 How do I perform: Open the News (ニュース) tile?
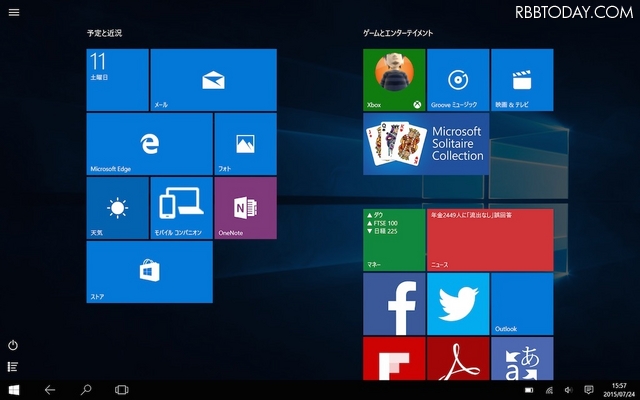(490, 240)
